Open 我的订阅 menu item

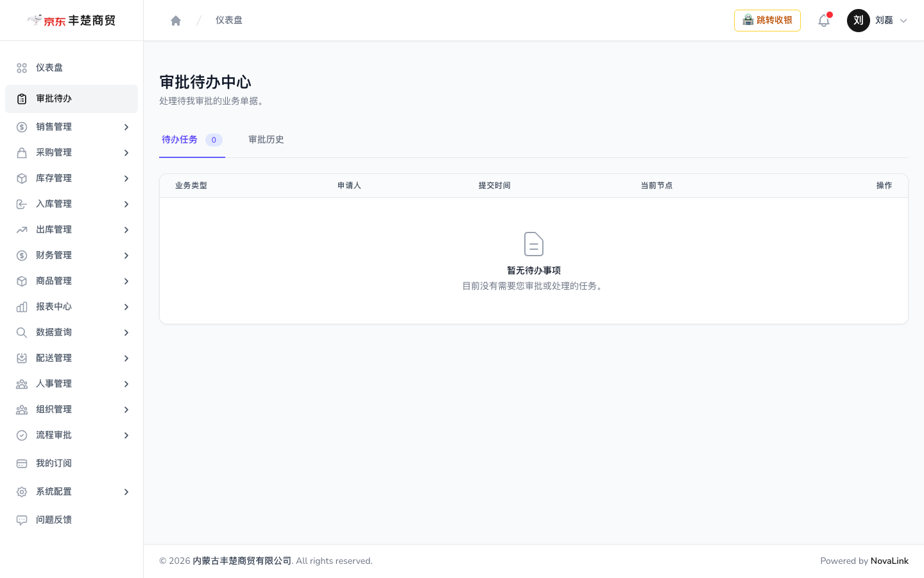coord(71,464)
